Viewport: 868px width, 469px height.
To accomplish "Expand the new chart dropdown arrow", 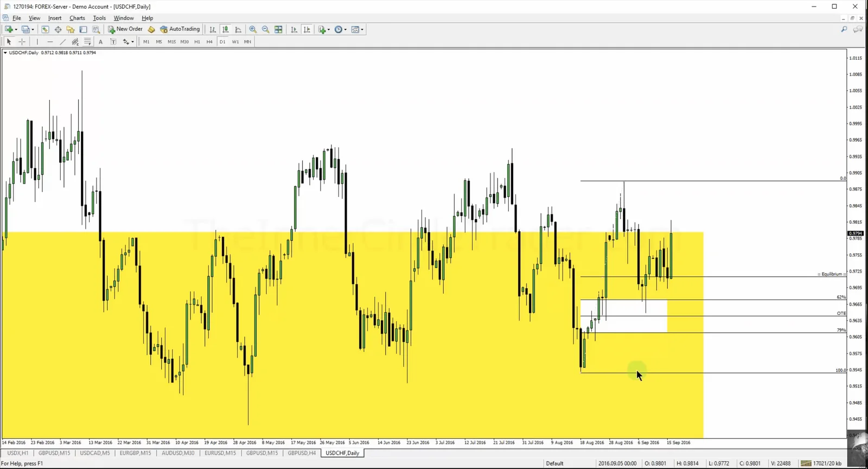I will [16, 29].
